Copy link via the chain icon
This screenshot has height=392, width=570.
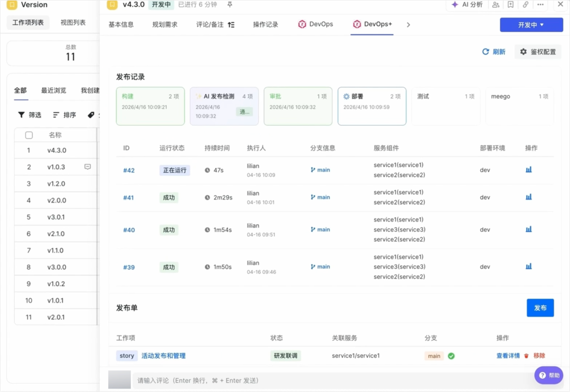(525, 5)
